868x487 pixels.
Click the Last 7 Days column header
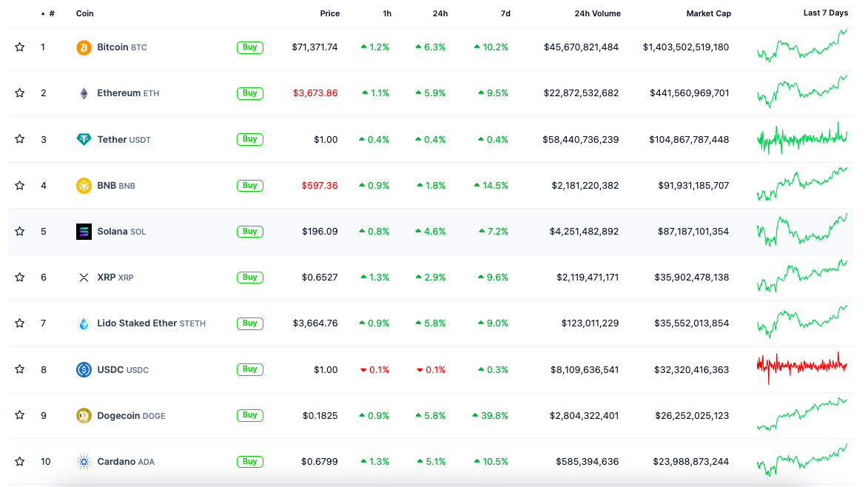tap(825, 13)
